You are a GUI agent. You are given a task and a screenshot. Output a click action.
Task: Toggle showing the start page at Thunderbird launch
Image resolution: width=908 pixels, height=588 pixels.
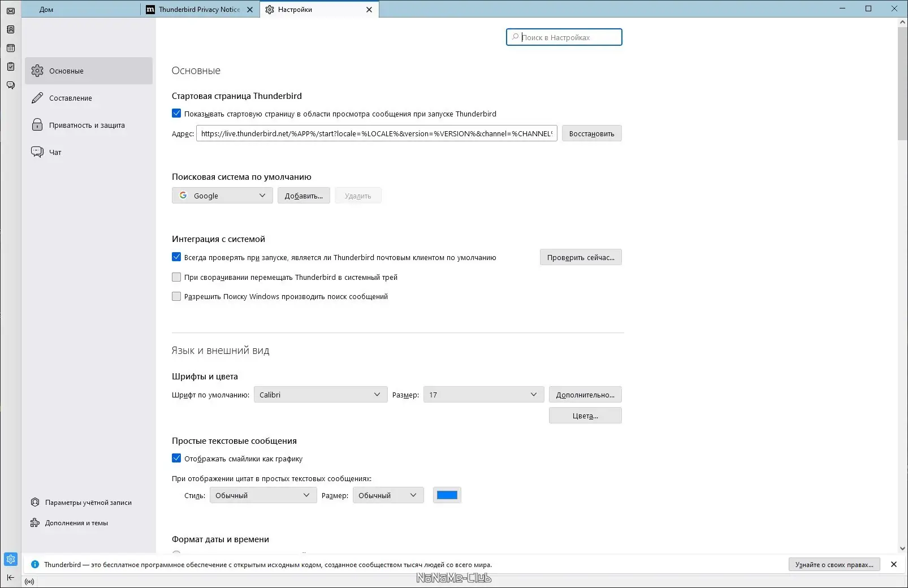point(176,113)
